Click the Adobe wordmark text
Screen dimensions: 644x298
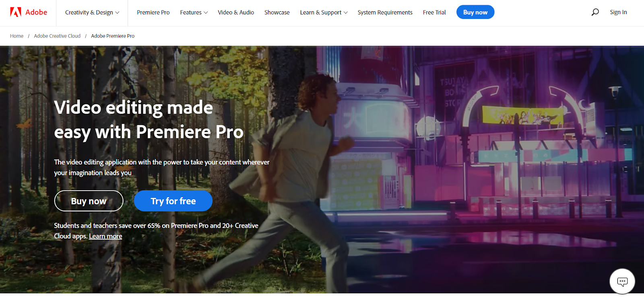click(x=36, y=12)
